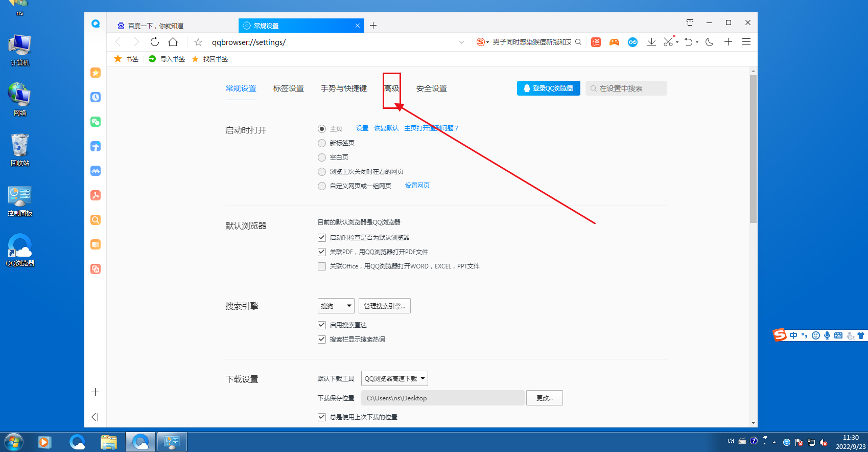Select the screenshot scissors tool
The height and width of the screenshot is (452, 868).
pos(668,42)
